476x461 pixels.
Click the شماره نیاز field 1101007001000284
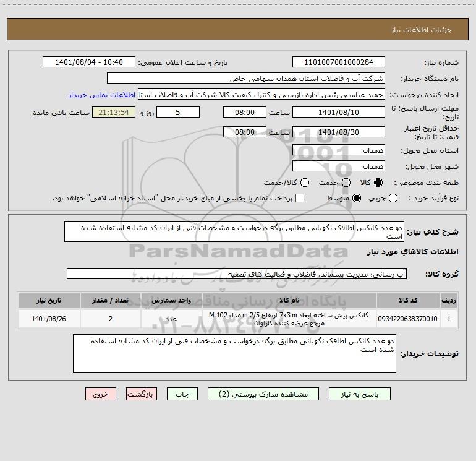[339, 62]
